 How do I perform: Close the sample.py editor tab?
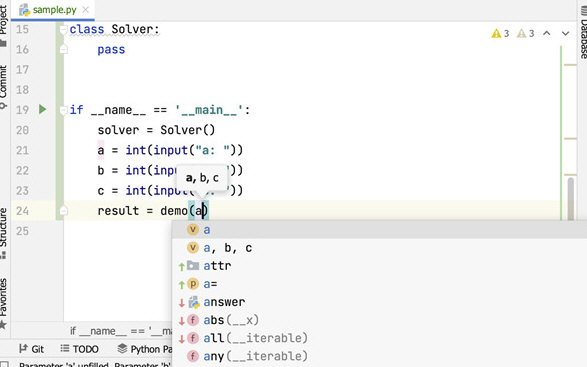pyautogui.click(x=86, y=9)
